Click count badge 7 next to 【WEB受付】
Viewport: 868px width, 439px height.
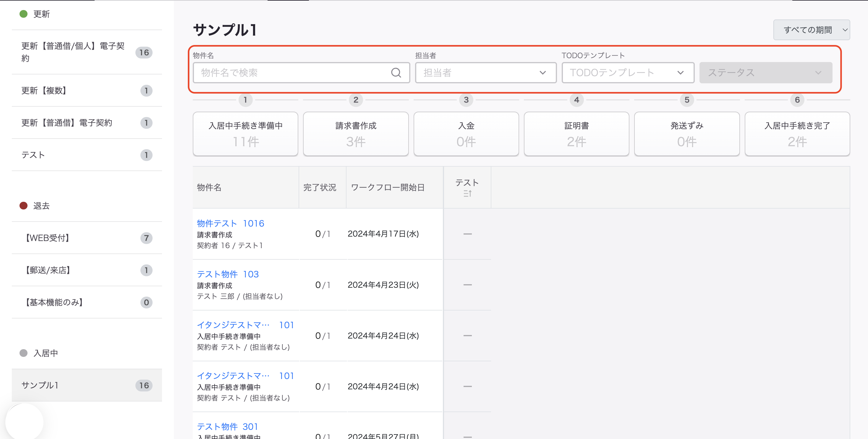[146, 238]
